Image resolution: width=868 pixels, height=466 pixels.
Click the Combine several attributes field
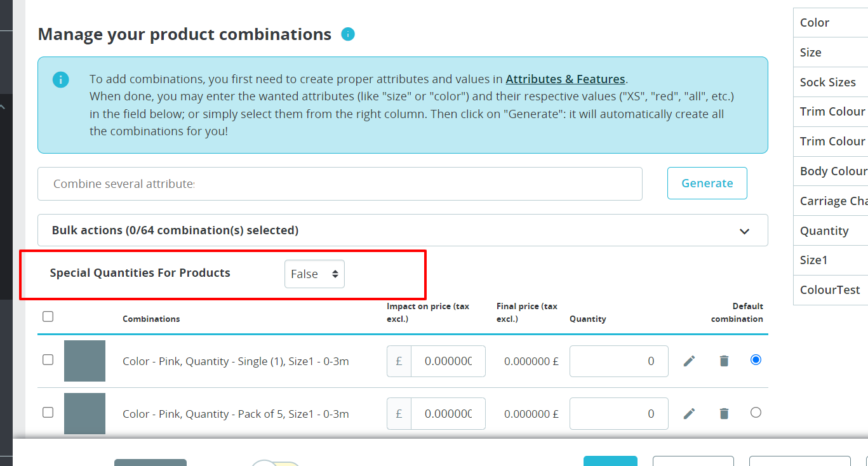pos(340,184)
